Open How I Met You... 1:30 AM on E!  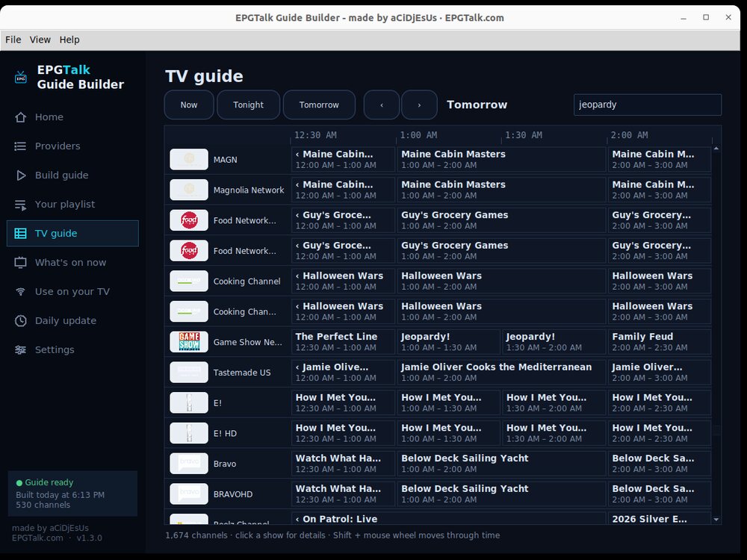click(x=554, y=403)
